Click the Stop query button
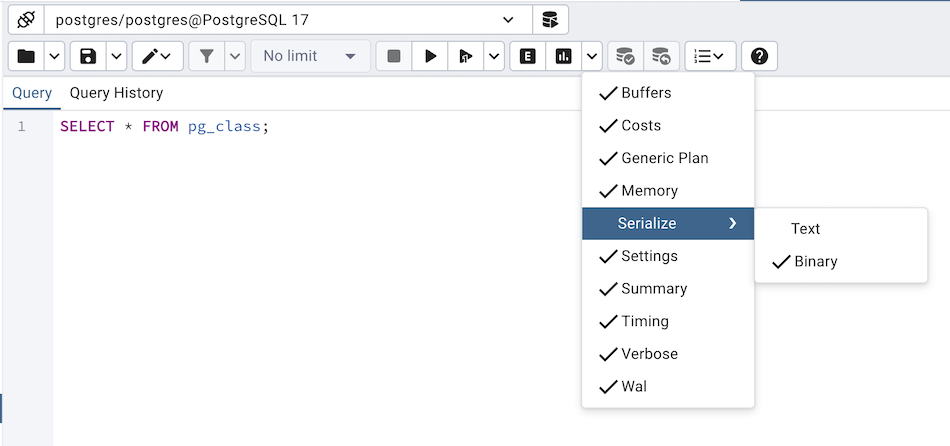This screenshot has height=446, width=950. (394, 56)
